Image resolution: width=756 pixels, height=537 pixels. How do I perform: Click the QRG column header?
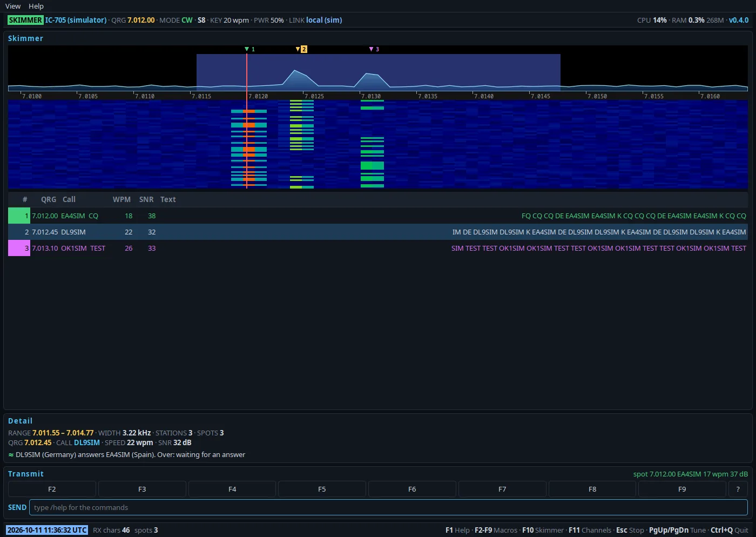coord(49,199)
